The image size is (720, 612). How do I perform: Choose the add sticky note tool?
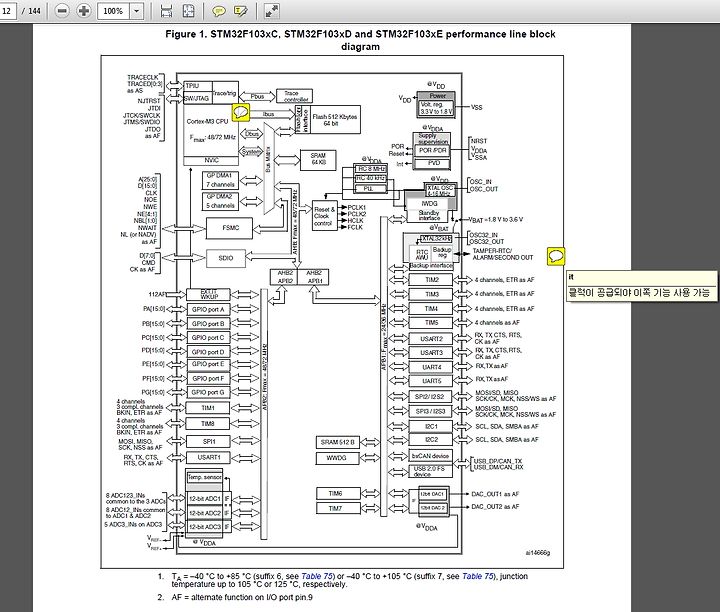click(x=219, y=11)
